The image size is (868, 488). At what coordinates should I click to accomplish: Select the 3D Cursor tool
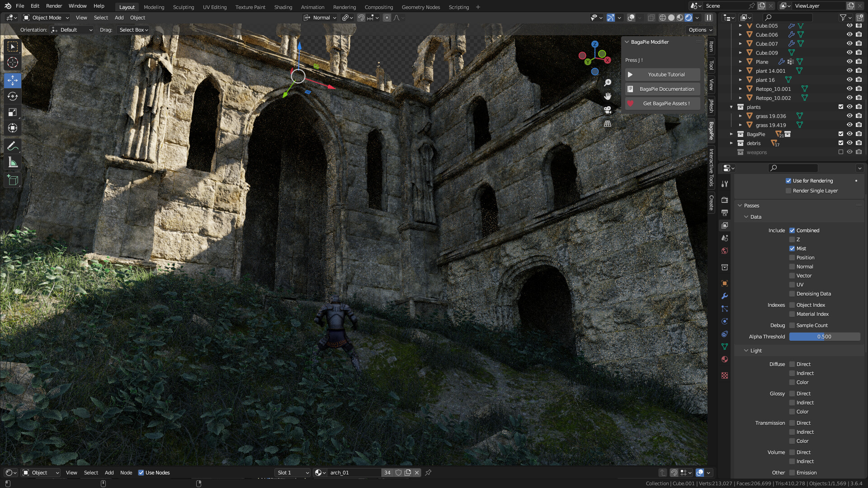(x=13, y=62)
